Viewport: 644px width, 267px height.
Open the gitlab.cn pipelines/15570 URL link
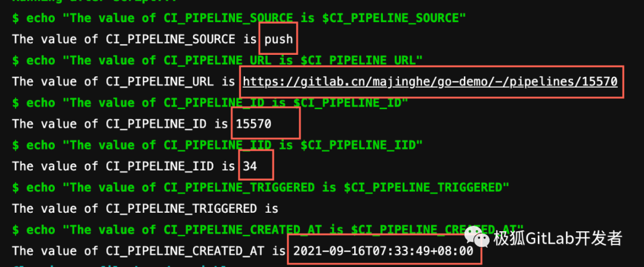(x=430, y=82)
